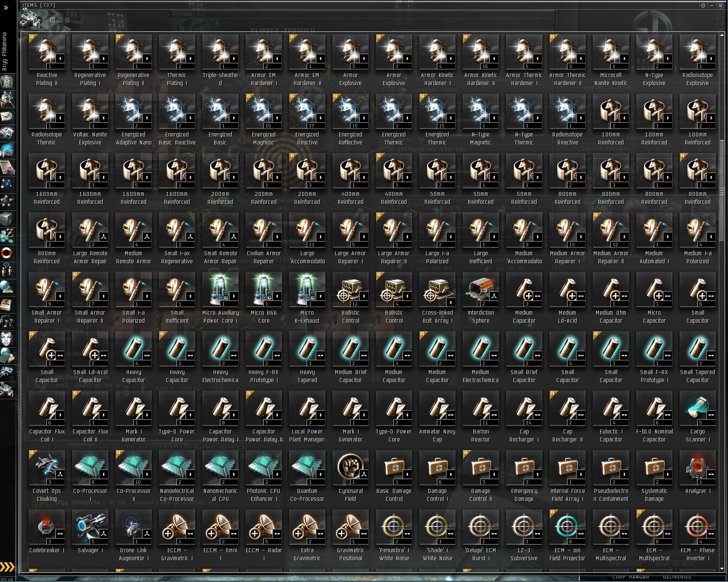Pick the Local Power Plant Manager item
This screenshot has height=582, width=728.
click(307, 416)
